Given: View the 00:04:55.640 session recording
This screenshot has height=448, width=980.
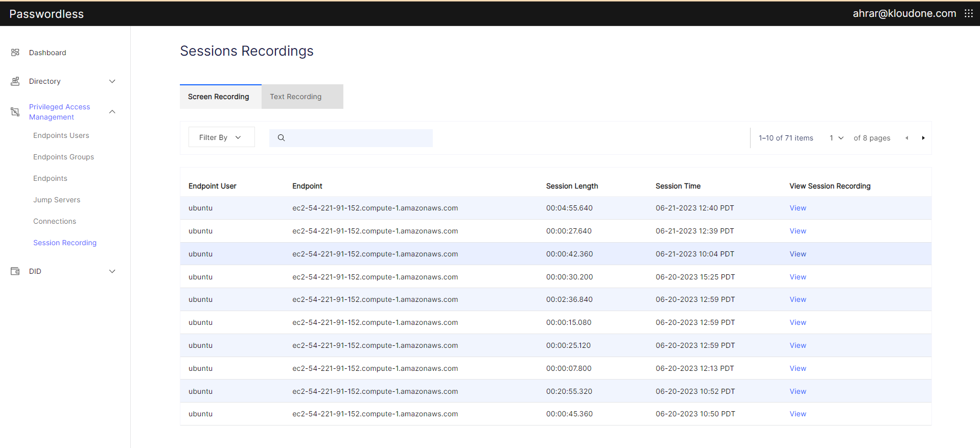Looking at the screenshot, I should coord(798,208).
